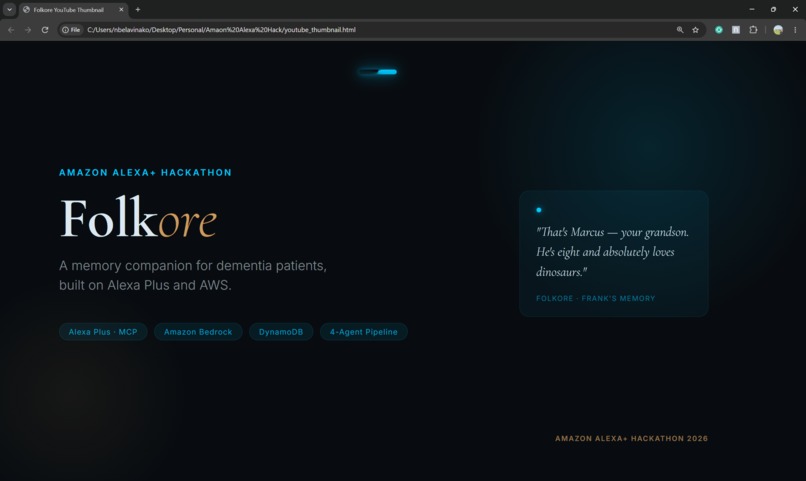This screenshot has width=806, height=481.
Task: Open the green circular extension icon
Action: [719, 30]
